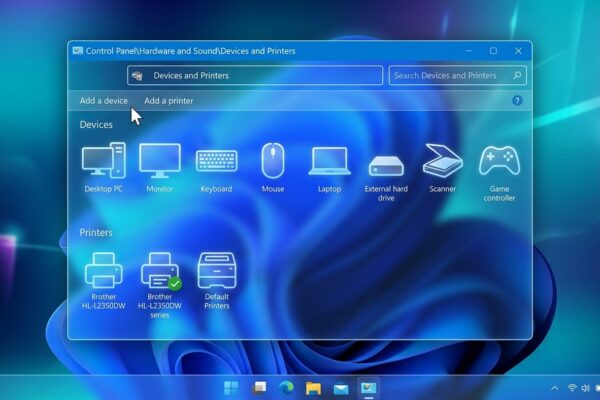Select the External hard drive icon
Viewport: 600px width, 400px height.
click(386, 166)
